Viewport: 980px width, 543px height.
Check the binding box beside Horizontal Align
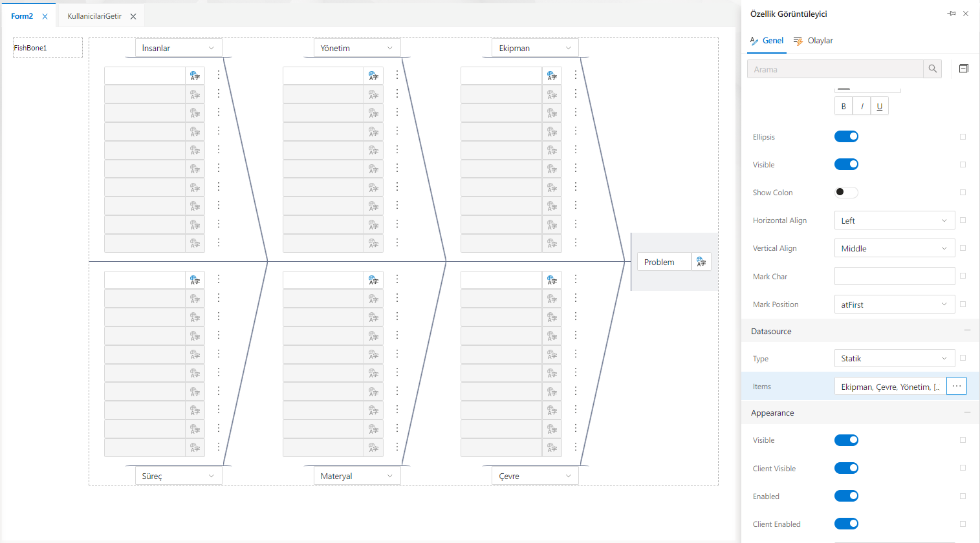(x=963, y=220)
